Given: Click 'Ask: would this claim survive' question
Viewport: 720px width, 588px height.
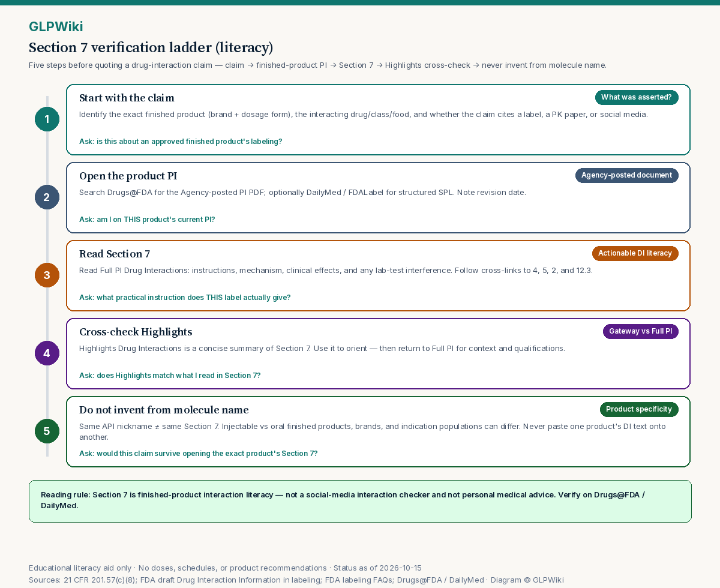Looking at the screenshot, I should [199, 454].
